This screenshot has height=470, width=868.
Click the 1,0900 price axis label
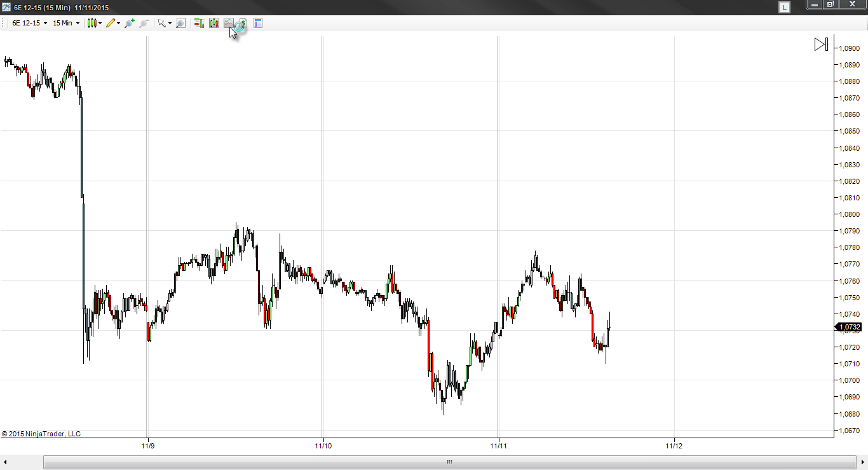point(850,48)
